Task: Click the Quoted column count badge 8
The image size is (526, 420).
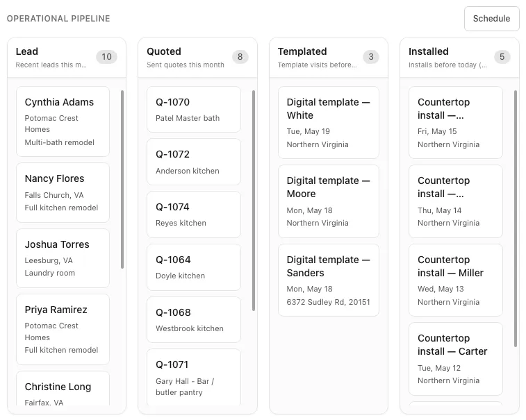Action: click(x=240, y=57)
